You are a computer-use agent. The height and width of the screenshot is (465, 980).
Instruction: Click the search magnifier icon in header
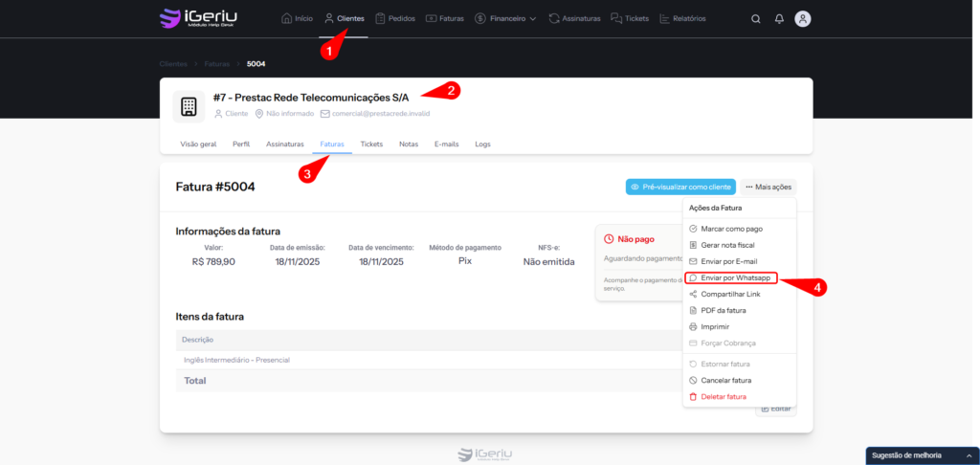pyautogui.click(x=756, y=18)
